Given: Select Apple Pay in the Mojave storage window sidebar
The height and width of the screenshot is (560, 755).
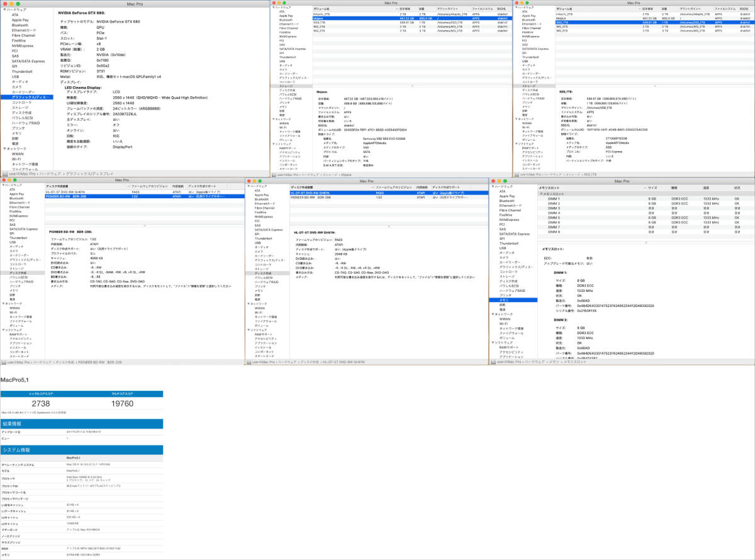Looking at the screenshot, I should [286, 16].
